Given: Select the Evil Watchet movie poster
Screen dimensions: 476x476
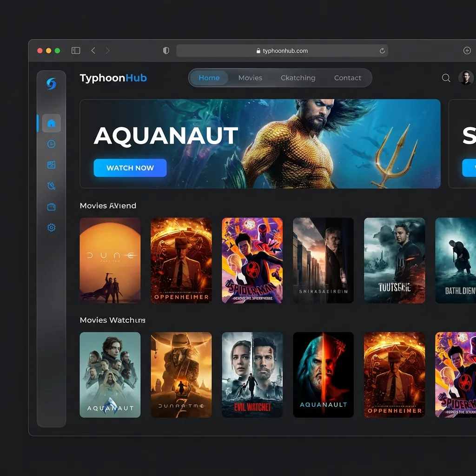Looking at the screenshot, I should (x=252, y=375).
